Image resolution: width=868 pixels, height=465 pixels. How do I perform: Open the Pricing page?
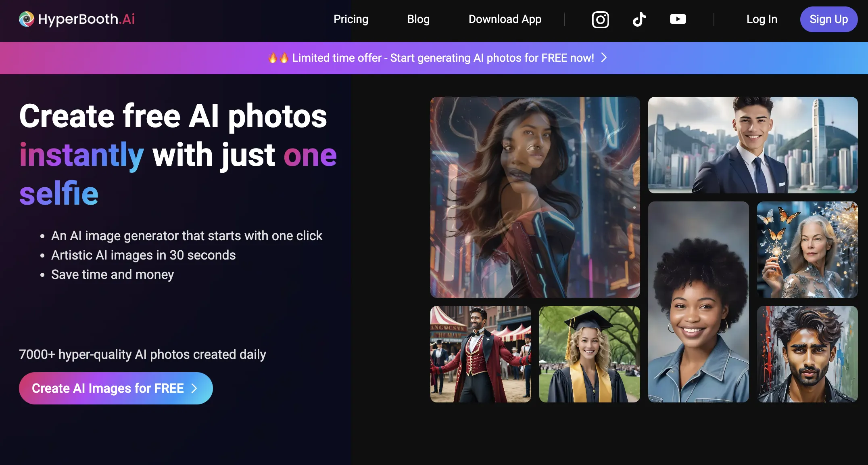[351, 19]
